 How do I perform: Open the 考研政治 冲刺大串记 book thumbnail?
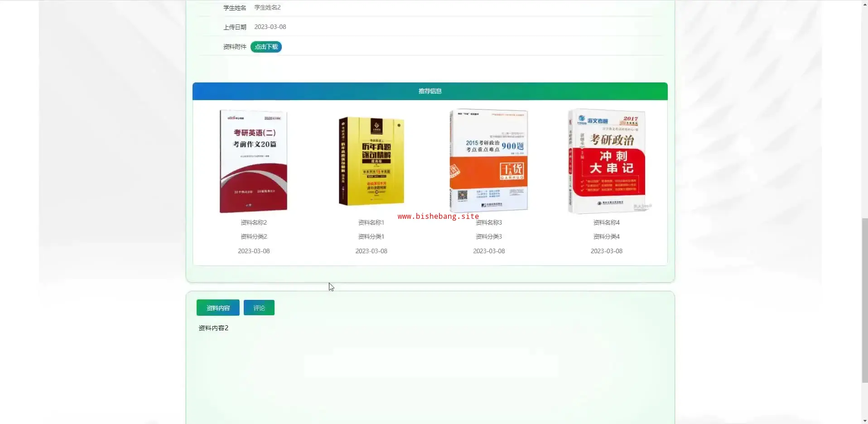(x=607, y=161)
